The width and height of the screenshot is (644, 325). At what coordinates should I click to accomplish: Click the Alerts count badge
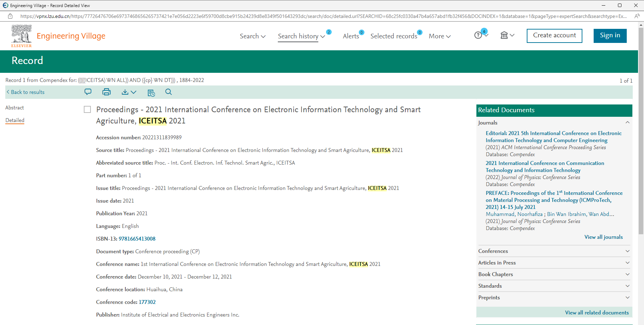(362, 32)
